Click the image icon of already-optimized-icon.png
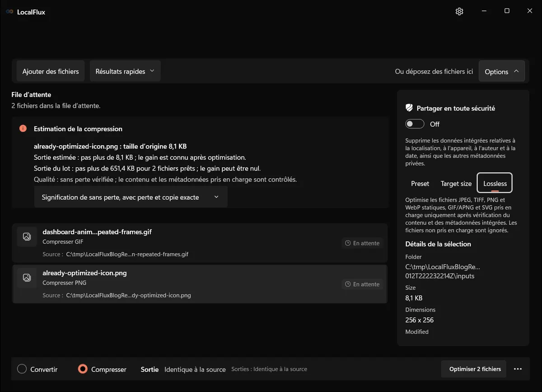Viewport: 542px width, 392px height. coord(27,278)
